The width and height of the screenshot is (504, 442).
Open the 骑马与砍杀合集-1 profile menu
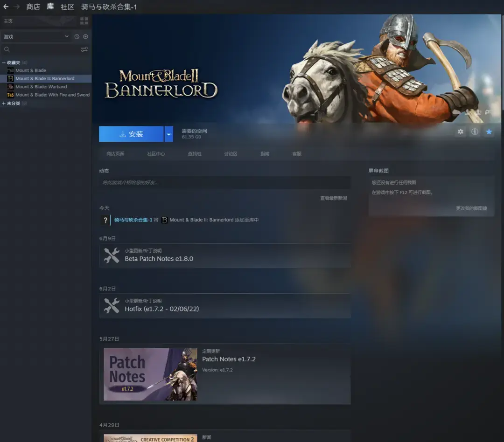point(109,7)
